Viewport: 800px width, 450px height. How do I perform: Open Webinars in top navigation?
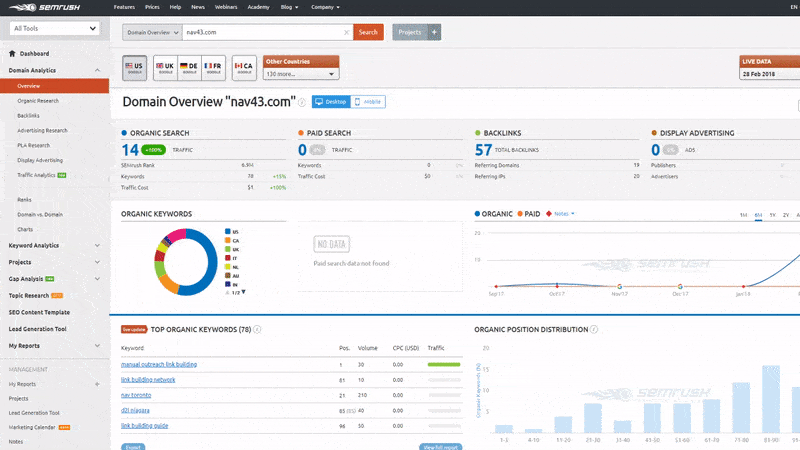[x=226, y=7]
